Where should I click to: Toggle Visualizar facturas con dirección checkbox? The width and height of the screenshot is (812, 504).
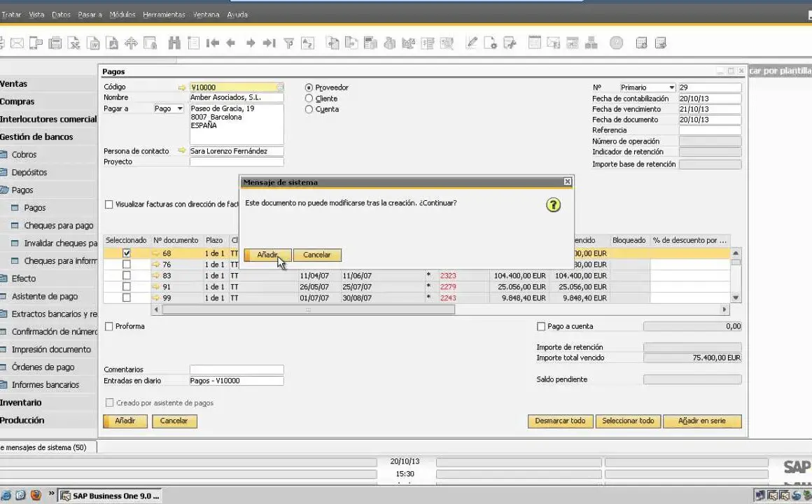coord(108,204)
